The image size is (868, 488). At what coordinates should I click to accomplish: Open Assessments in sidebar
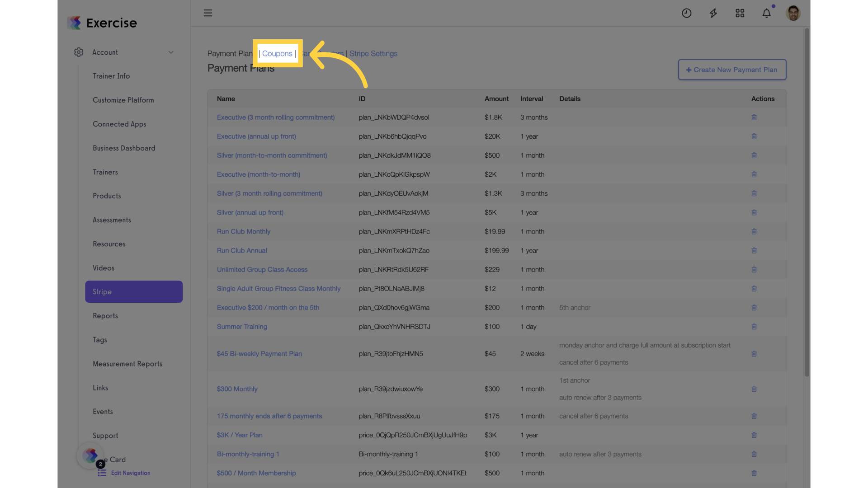(x=112, y=220)
